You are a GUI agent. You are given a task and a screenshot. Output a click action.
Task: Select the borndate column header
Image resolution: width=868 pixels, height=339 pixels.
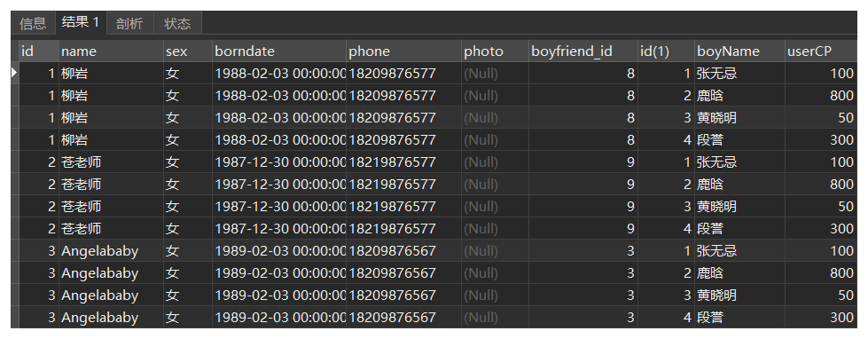(x=279, y=51)
